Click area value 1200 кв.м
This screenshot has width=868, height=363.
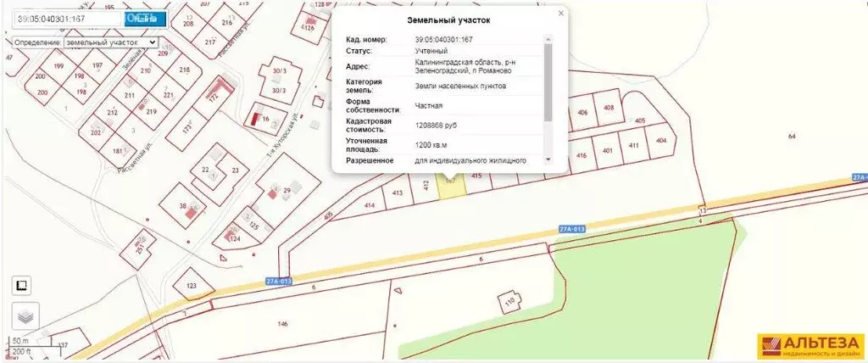pos(431,145)
